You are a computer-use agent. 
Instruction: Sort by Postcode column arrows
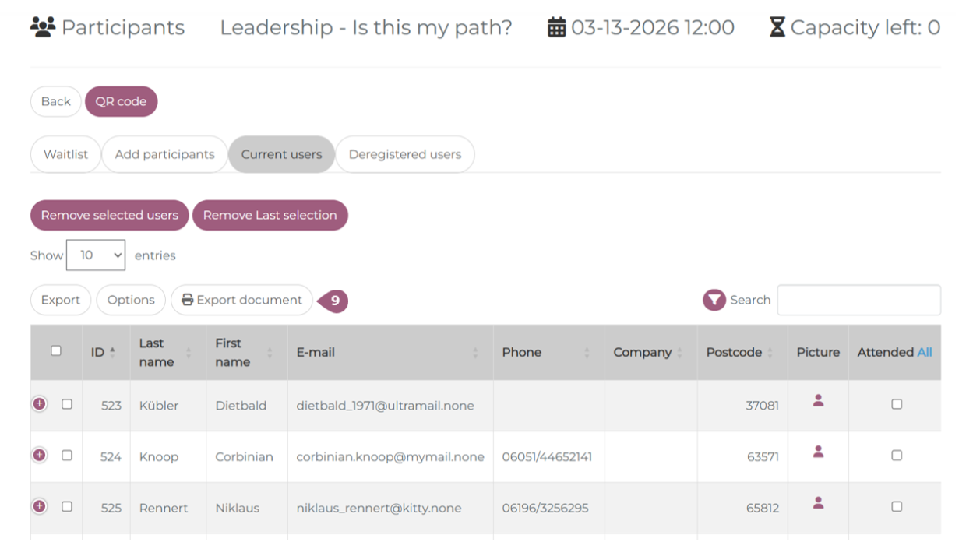pyautogui.click(x=770, y=353)
